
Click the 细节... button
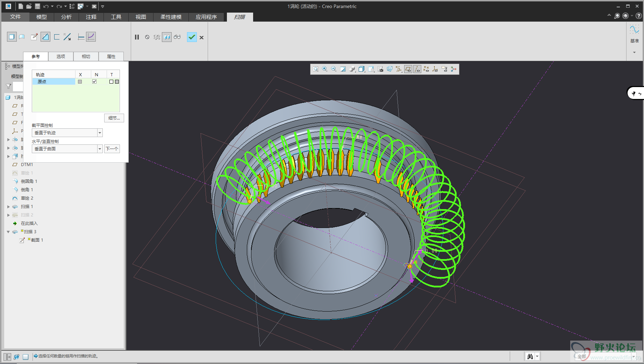[114, 118]
